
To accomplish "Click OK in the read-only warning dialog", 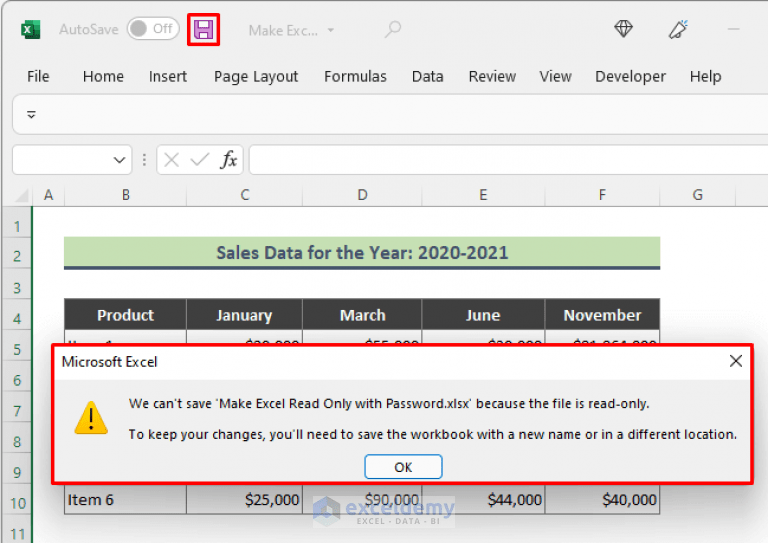I will (x=403, y=467).
